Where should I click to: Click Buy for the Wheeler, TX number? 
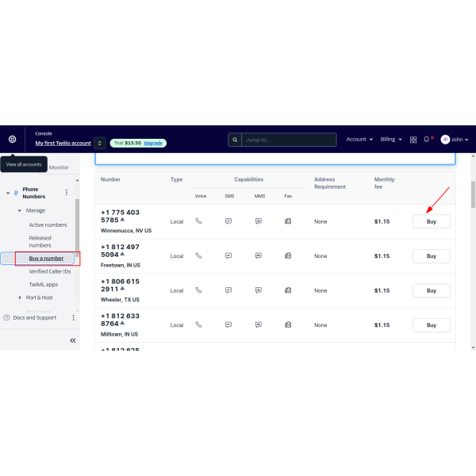point(431,290)
